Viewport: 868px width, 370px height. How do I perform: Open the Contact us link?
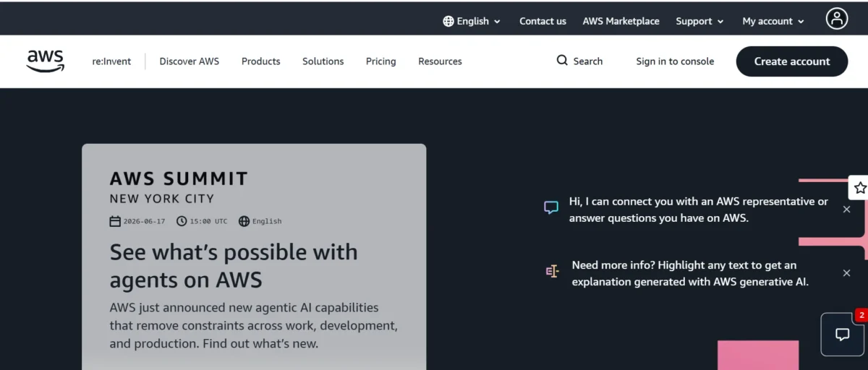[542, 21]
